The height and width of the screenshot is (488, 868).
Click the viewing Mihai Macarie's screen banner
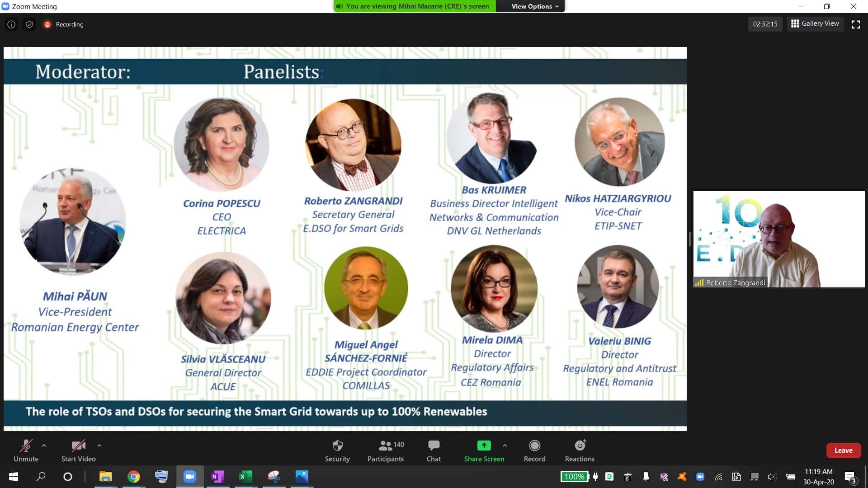(x=415, y=6)
